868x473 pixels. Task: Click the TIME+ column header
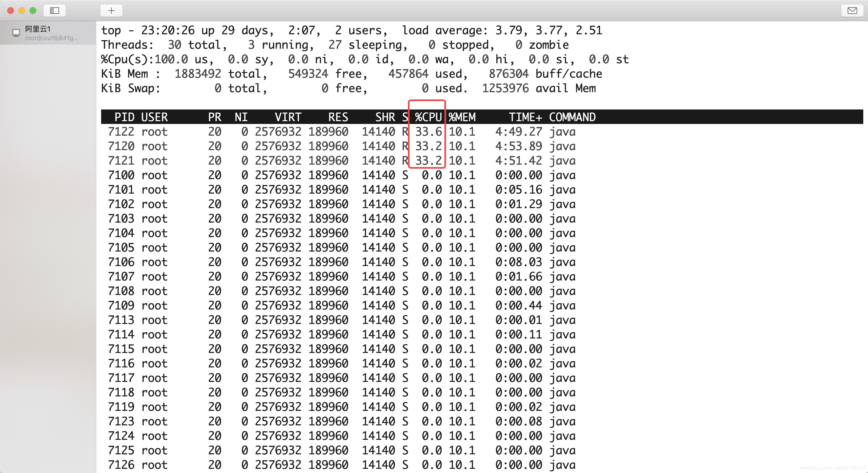pos(525,117)
